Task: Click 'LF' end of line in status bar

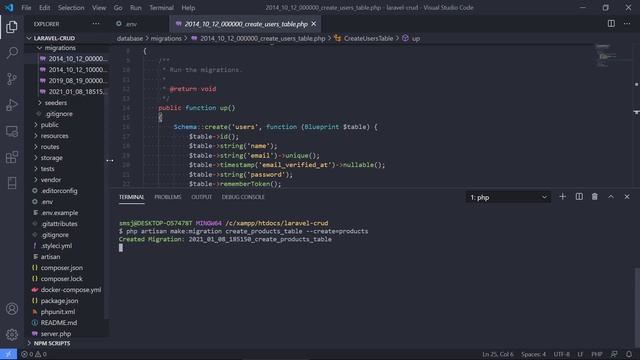Action: click(580, 354)
